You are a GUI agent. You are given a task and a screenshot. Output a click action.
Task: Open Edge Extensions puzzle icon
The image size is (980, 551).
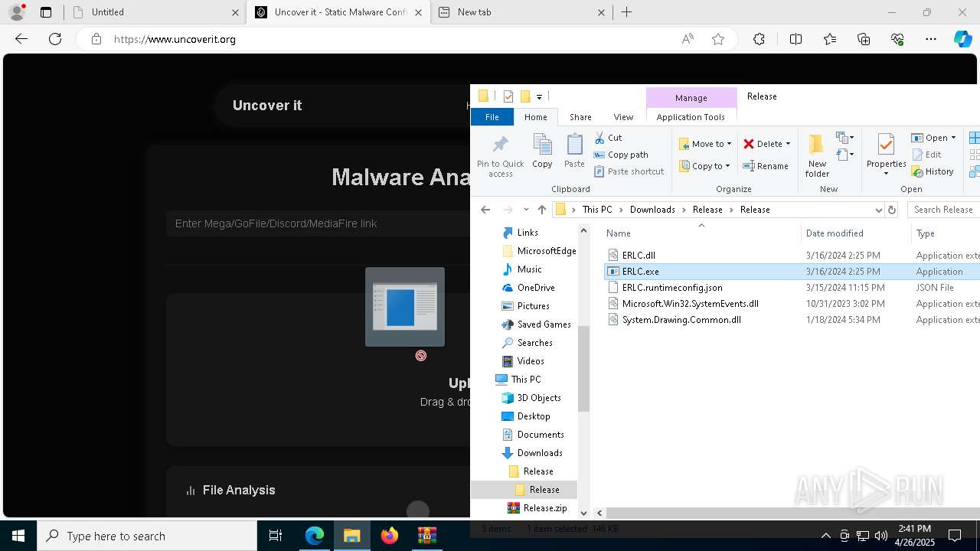point(759,39)
